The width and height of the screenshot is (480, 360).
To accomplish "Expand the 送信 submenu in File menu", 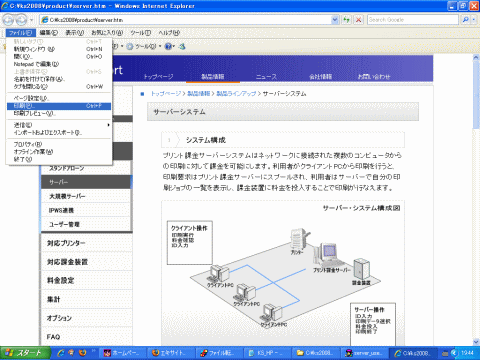I will [59, 125].
